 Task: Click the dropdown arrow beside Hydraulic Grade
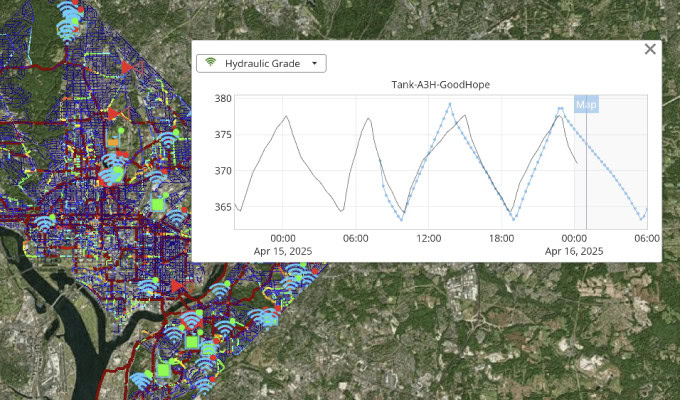point(315,63)
